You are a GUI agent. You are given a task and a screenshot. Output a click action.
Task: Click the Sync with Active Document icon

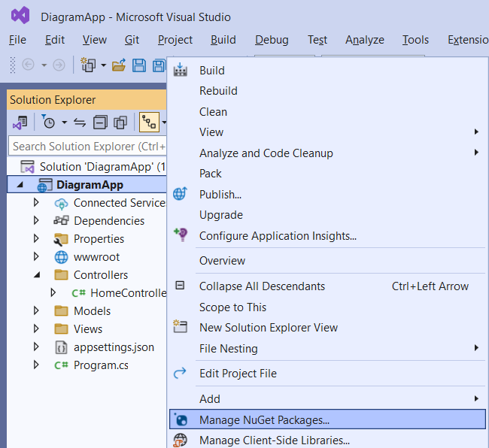click(x=79, y=122)
